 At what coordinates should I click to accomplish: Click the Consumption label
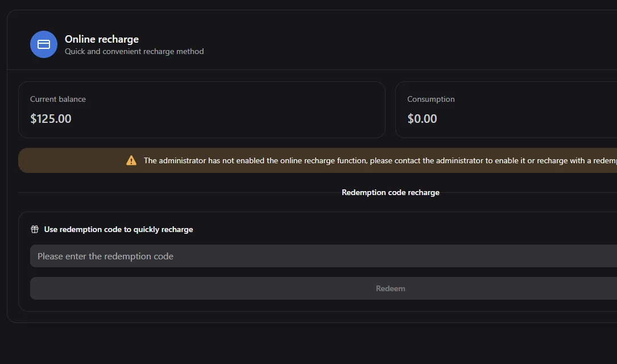click(431, 99)
